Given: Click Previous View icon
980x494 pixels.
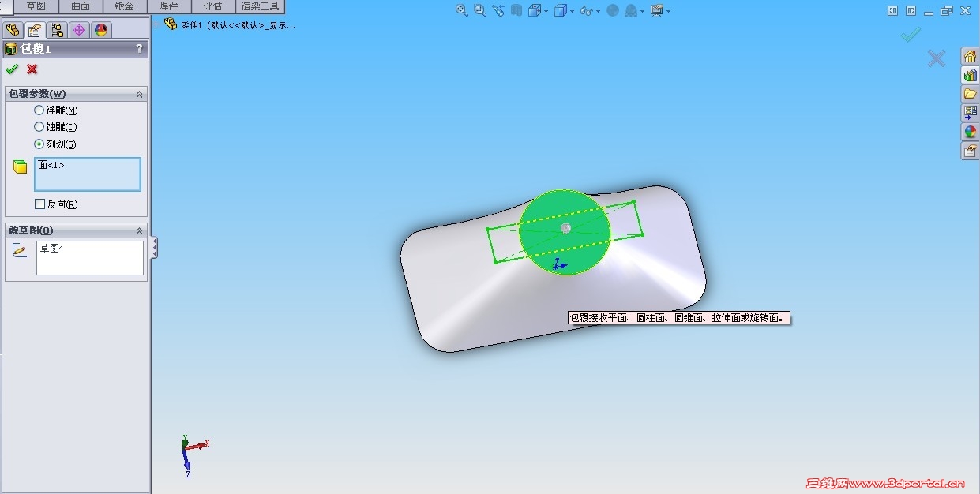Looking at the screenshot, I should click(x=498, y=10).
